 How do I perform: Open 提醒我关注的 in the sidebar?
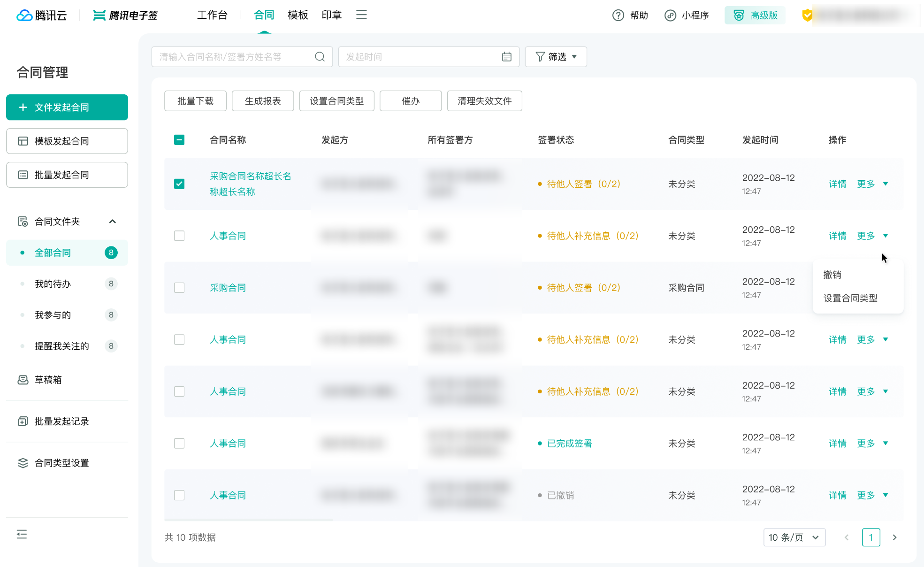tap(67, 346)
